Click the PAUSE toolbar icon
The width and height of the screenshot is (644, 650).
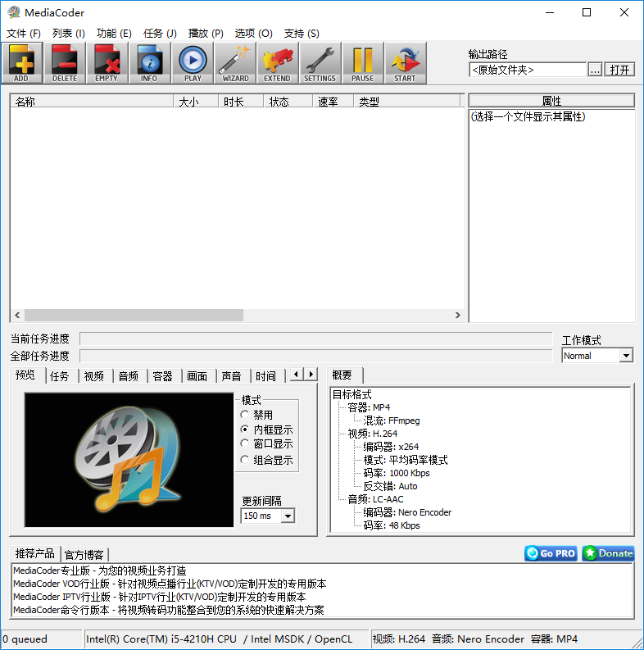pyautogui.click(x=363, y=63)
